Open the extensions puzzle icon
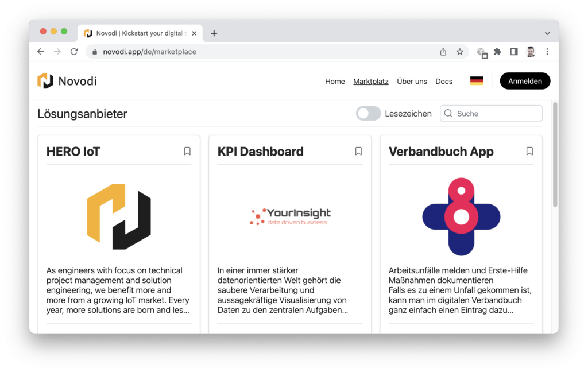This screenshot has width=588, height=372. (497, 52)
